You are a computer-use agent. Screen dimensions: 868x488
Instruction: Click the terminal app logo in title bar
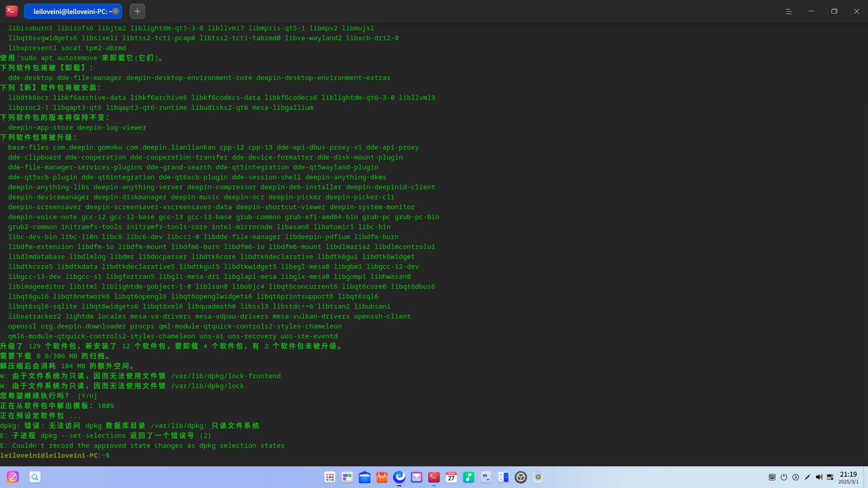12,11
